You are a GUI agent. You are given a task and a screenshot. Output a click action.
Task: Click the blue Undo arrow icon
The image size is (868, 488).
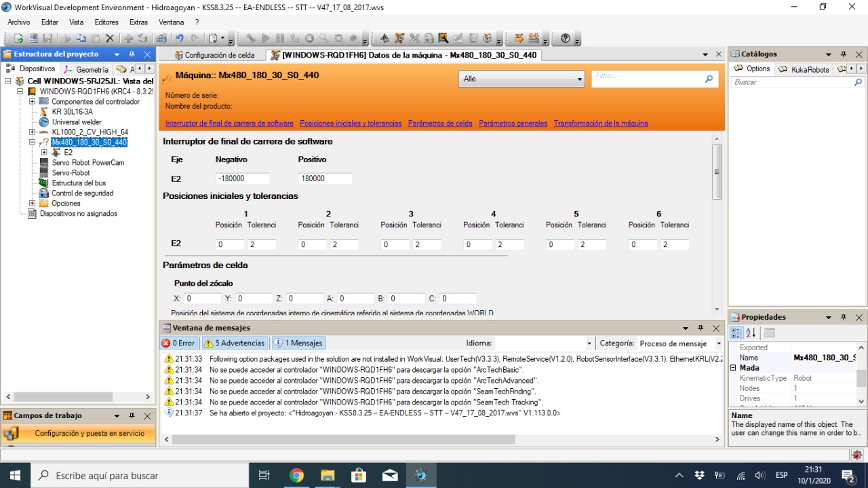(179, 39)
